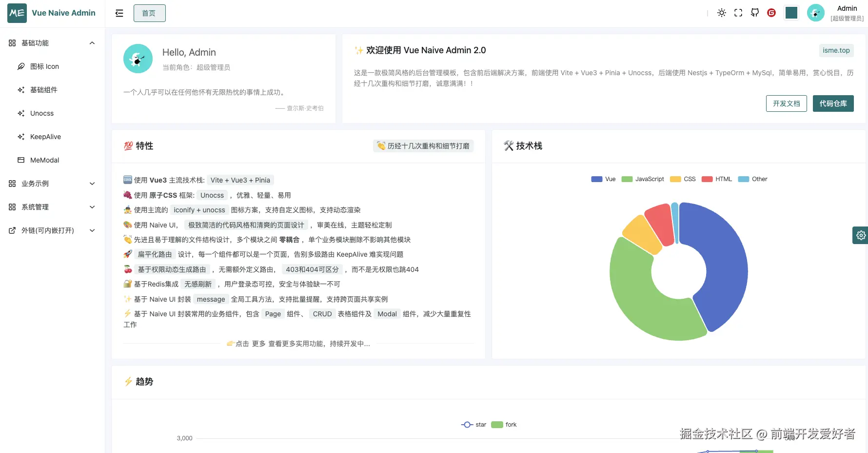The height and width of the screenshot is (453, 868).
Task: Open the teal theme color swatch
Action: (x=791, y=13)
